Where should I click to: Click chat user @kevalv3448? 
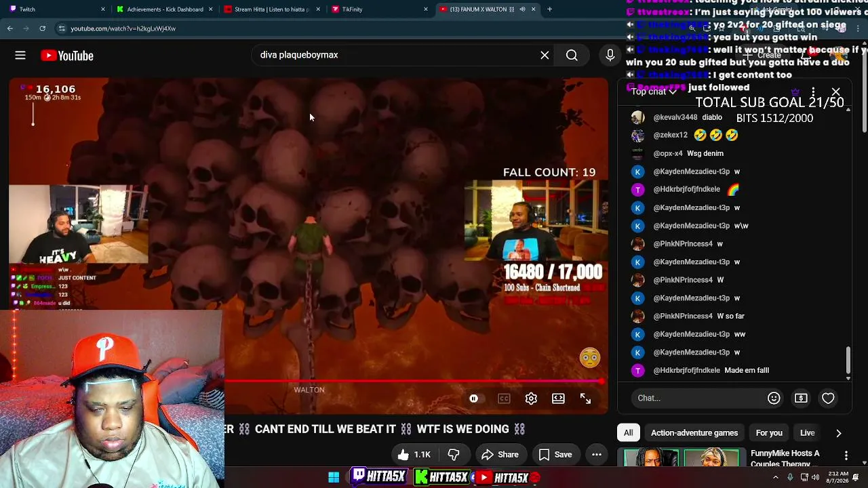coord(675,117)
